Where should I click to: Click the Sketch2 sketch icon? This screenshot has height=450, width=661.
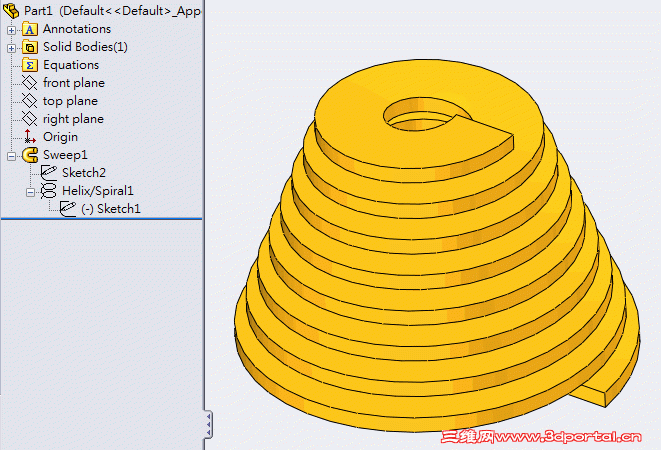[x=48, y=173]
